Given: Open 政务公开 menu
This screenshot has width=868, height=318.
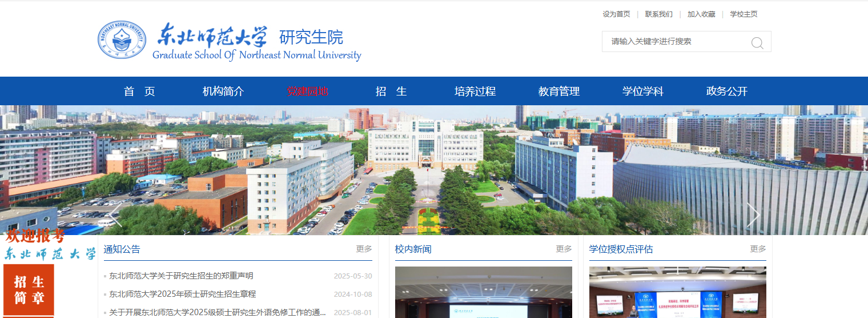Looking at the screenshot, I should tap(727, 91).
